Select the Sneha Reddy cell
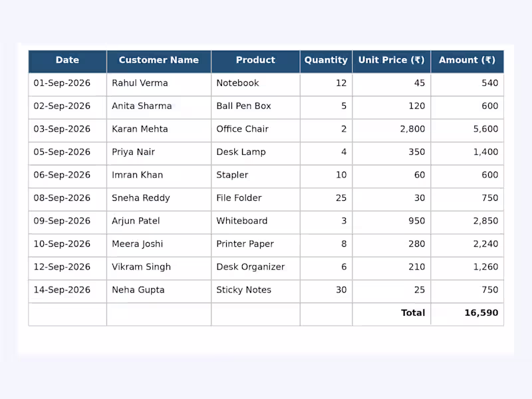 [x=159, y=199]
